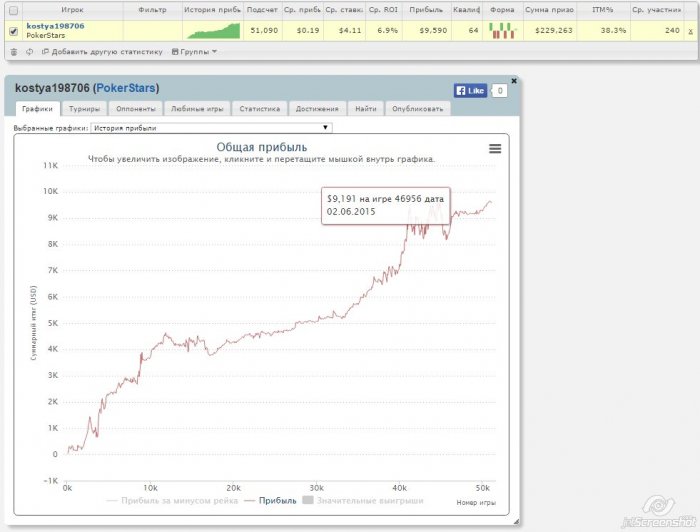Uncheck the kostya198706 row checkbox
The image size is (700, 532).
pos(13,31)
